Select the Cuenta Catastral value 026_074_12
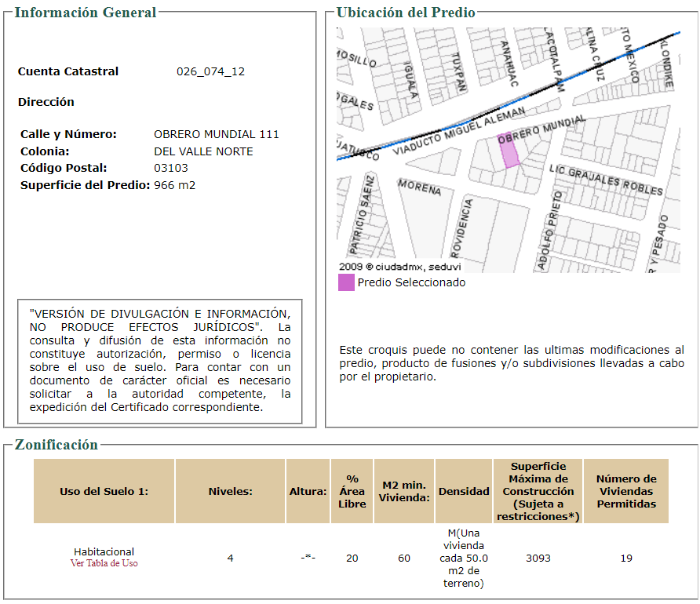Image resolution: width=700 pixels, height=604 pixels. 211,71
